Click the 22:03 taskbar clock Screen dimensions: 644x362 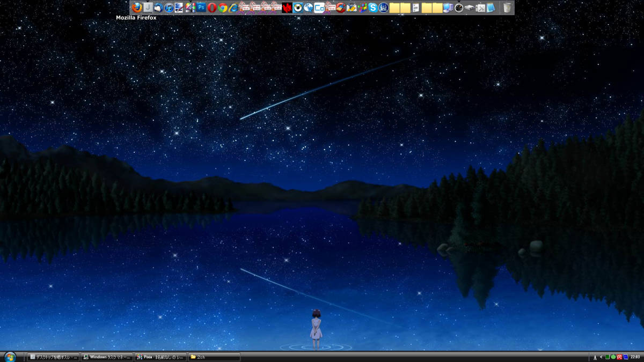click(x=635, y=357)
